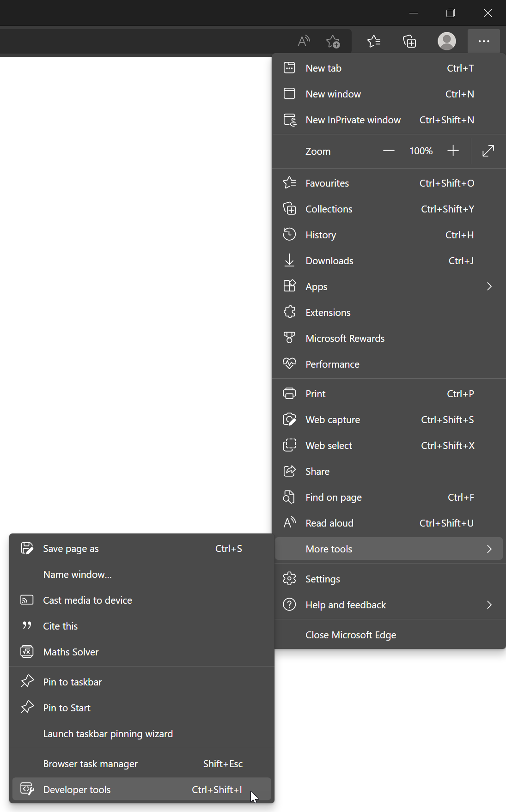
Task: Click the Maths Solver icon
Action: (x=27, y=652)
